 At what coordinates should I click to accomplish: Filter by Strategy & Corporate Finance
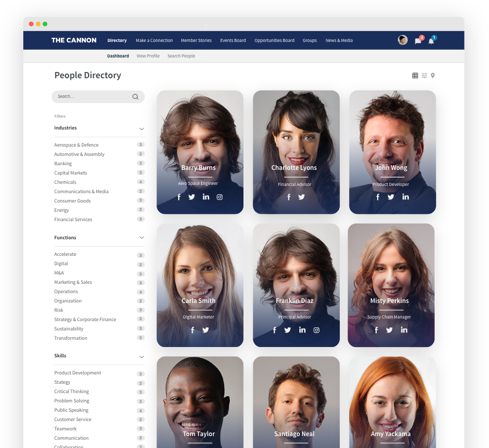[x=85, y=320]
